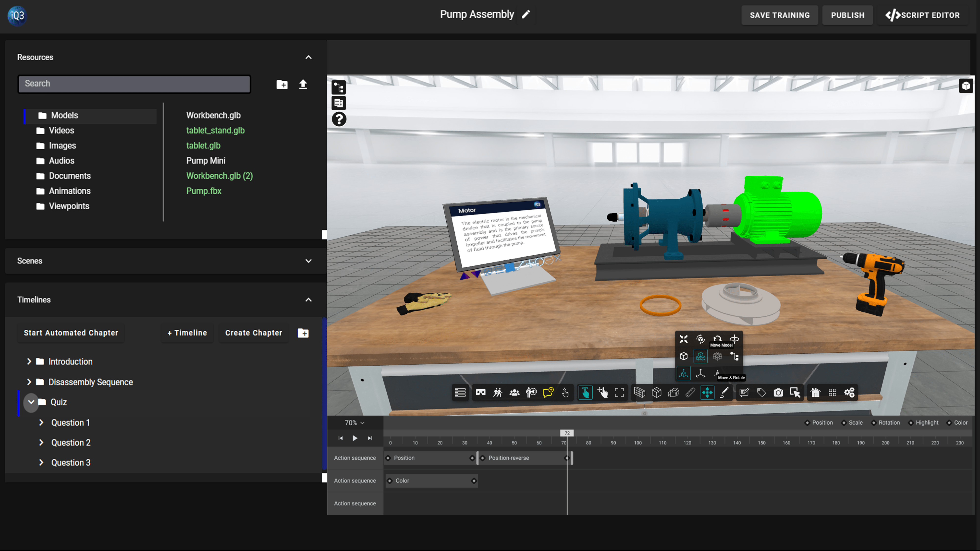Click the camera snapshot icon
The width and height of the screenshot is (980, 551).
(778, 392)
